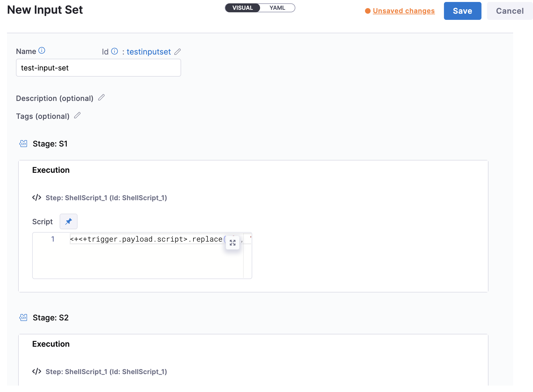This screenshot has height=392, width=533.
Task: Click the Id info icon
Action: 114,51
